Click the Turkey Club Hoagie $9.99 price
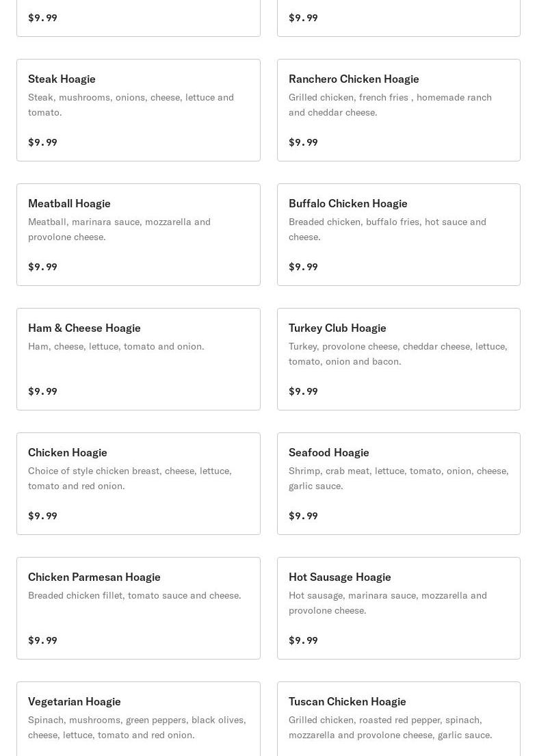 point(303,391)
